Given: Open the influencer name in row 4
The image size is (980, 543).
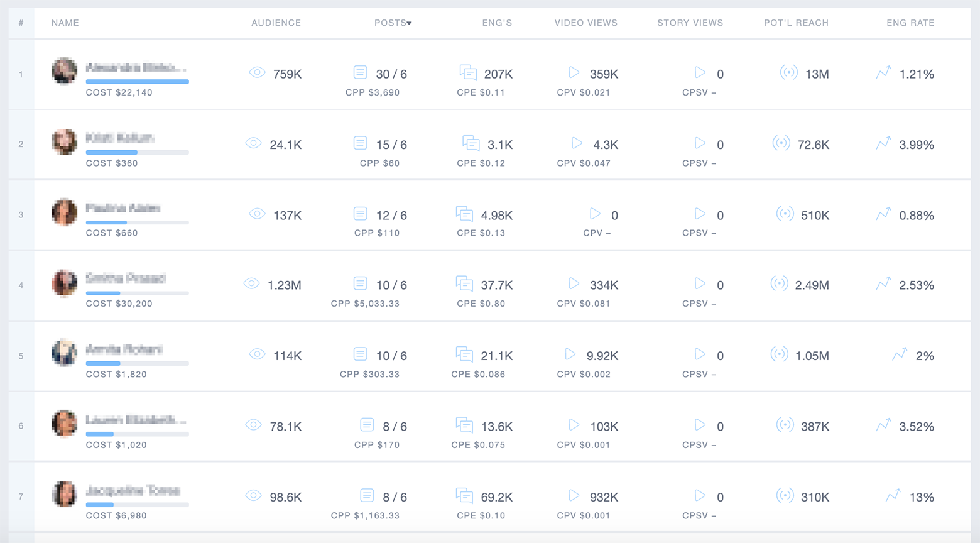Looking at the screenshot, I should click(x=126, y=278).
